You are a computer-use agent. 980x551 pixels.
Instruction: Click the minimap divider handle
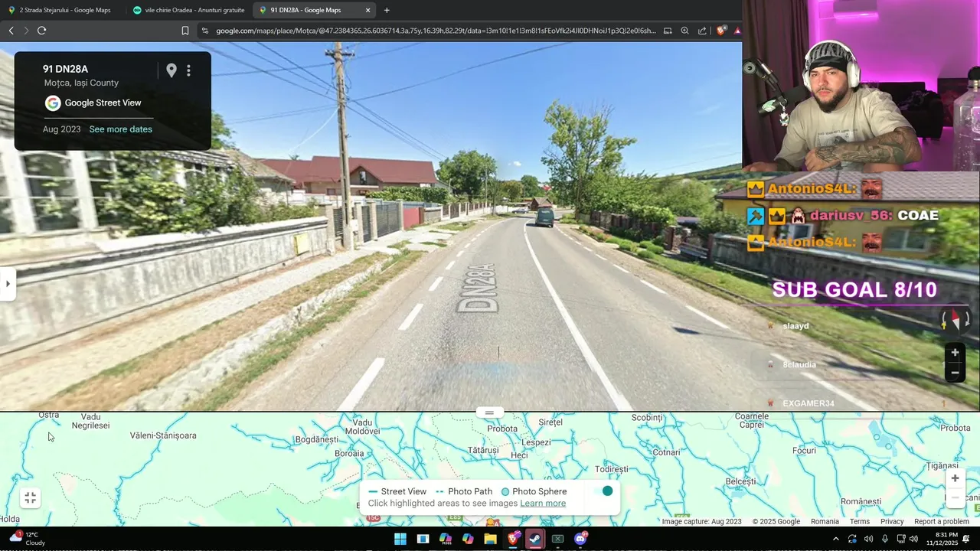point(489,412)
